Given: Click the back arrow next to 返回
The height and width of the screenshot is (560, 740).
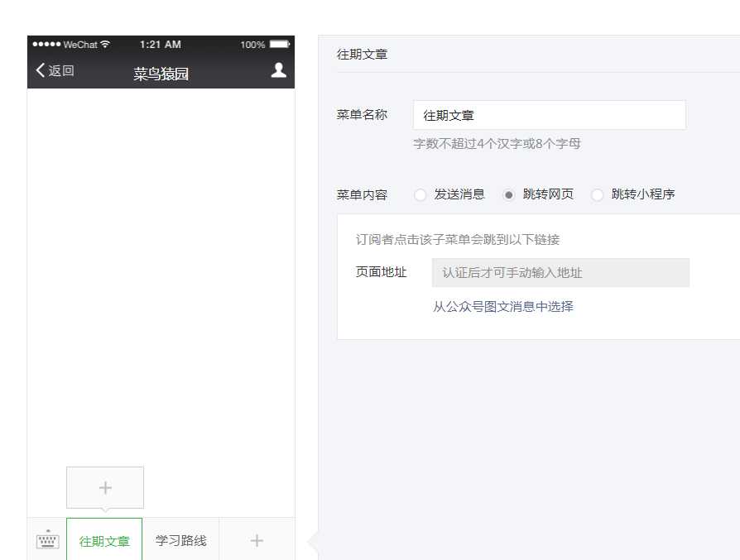Looking at the screenshot, I should pyautogui.click(x=40, y=70).
